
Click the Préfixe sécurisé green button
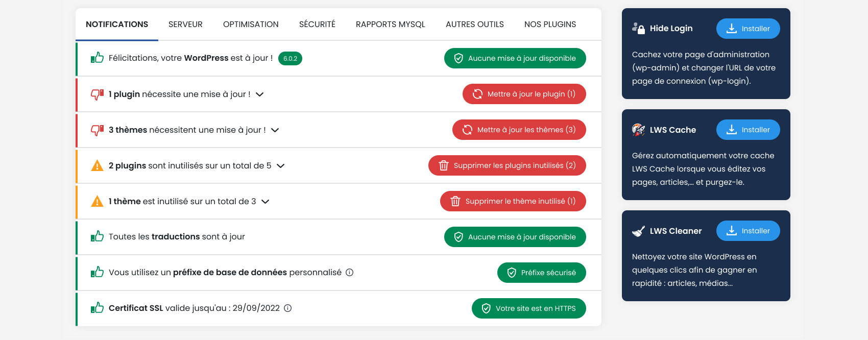[542, 273]
